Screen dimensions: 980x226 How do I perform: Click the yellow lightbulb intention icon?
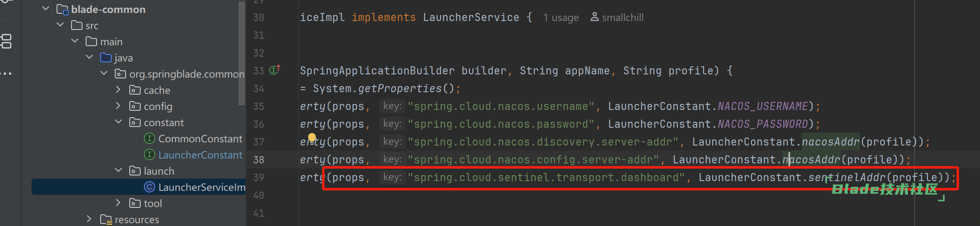tap(312, 137)
